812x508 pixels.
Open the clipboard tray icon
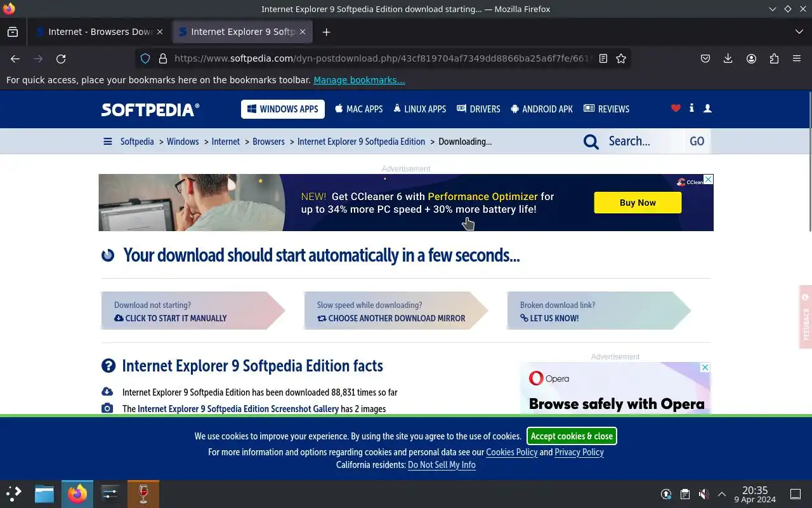click(x=684, y=494)
